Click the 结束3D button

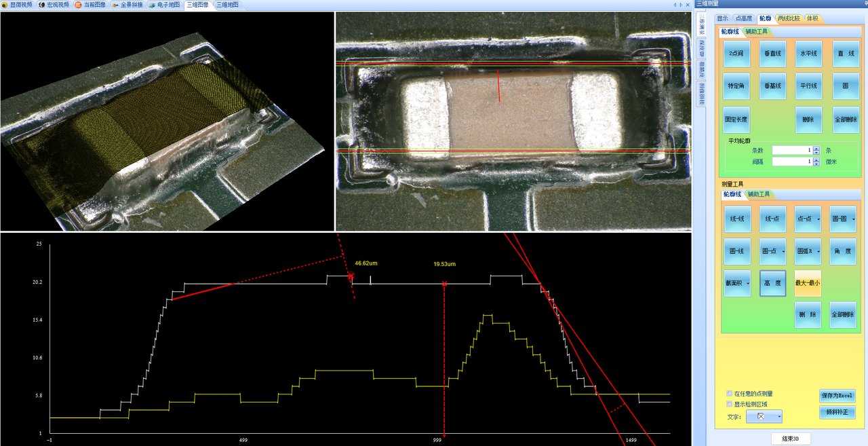pos(791,439)
